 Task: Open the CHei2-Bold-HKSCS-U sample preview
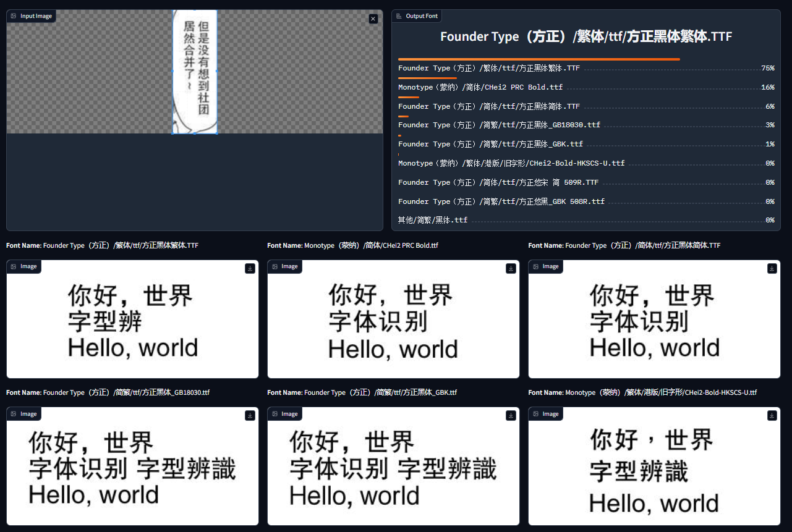[654, 467]
